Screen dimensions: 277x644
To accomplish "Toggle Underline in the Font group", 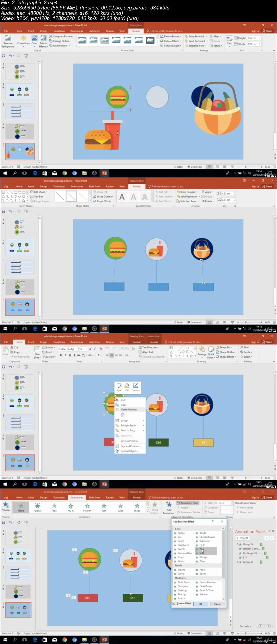I will (x=70, y=355).
